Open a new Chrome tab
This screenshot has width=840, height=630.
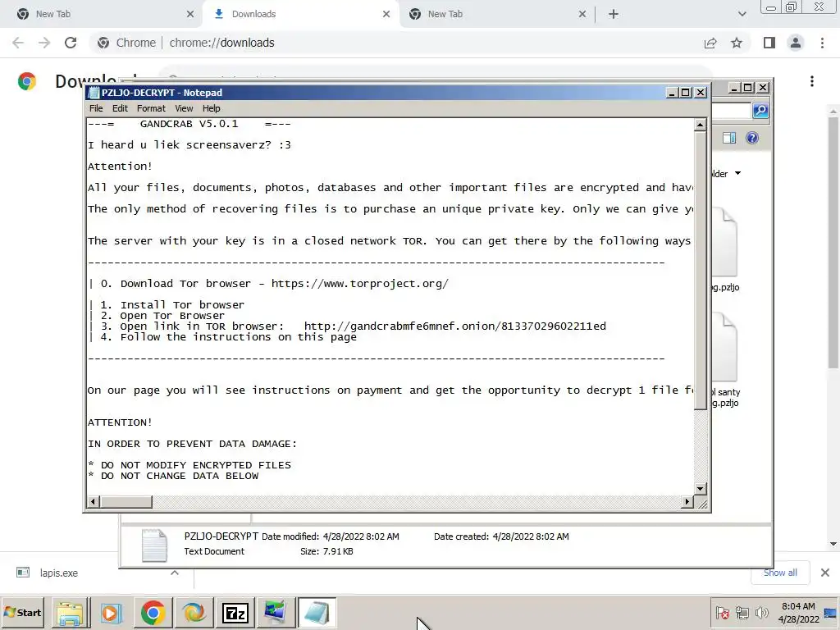(x=614, y=14)
